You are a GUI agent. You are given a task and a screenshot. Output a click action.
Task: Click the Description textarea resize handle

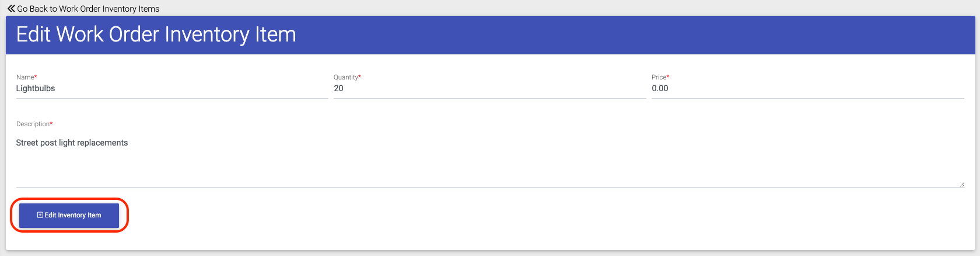click(962, 185)
